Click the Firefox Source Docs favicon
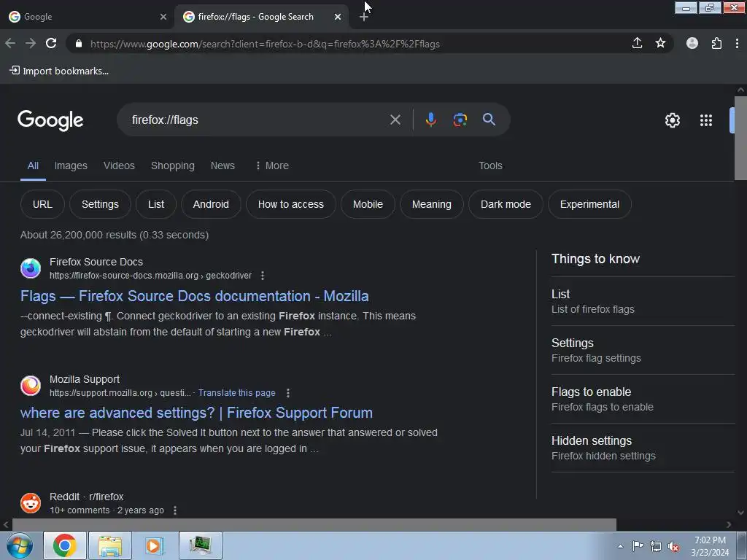 [x=31, y=268]
